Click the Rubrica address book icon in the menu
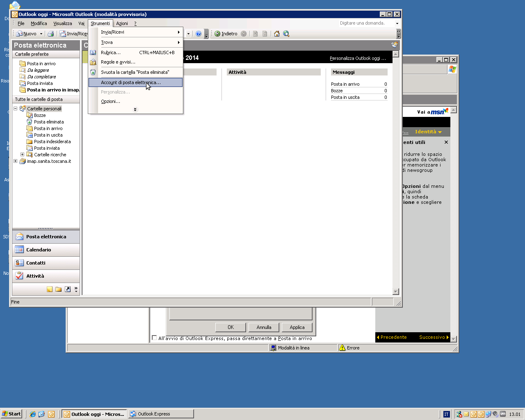Image resolution: width=525 pixels, height=420 pixels. tap(93, 52)
